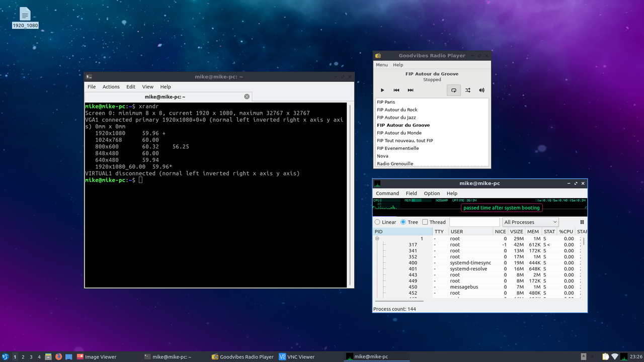Sort processes by the %CPU column header

pos(566,232)
